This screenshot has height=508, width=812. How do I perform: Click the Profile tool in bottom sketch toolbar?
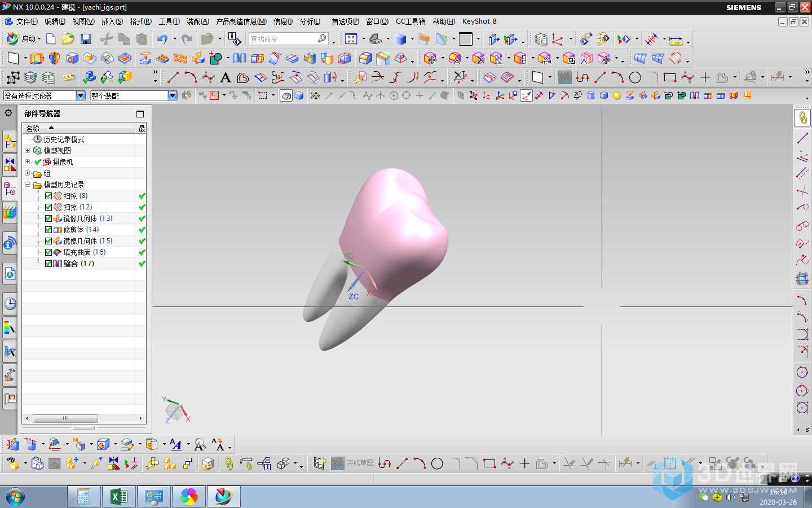[385, 463]
